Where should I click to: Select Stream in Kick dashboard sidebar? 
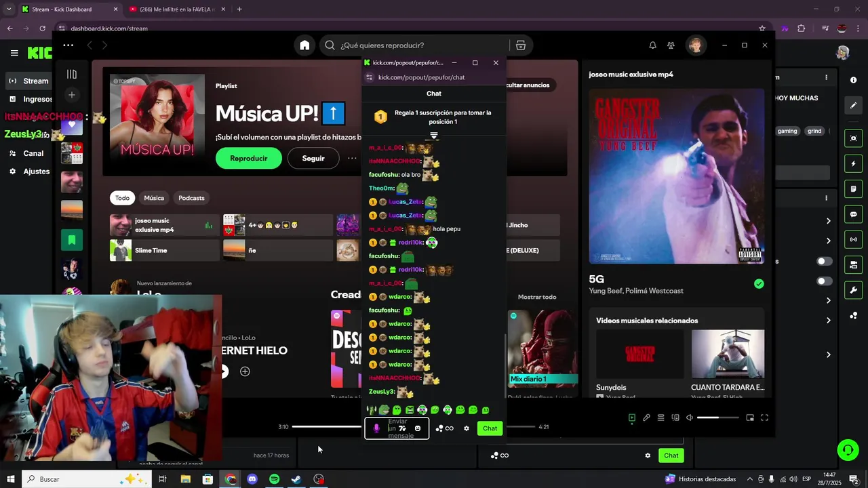coord(28,81)
